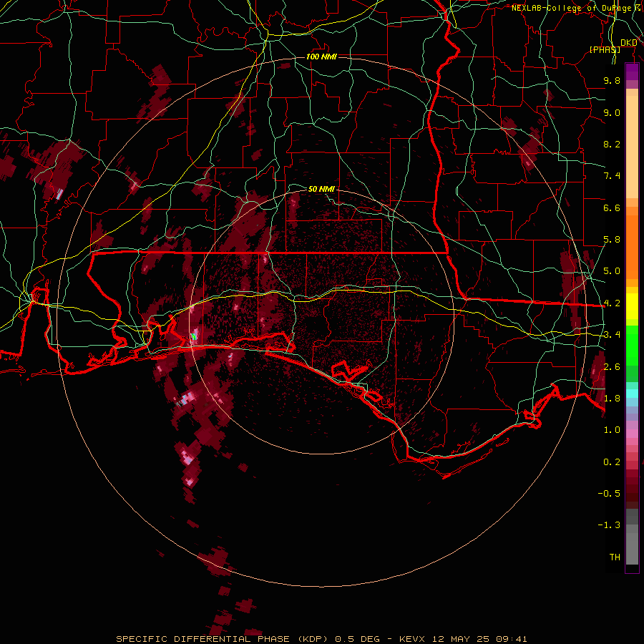Click the -0.5 value on the color scale
644x644 pixels.
click(x=609, y=494)
